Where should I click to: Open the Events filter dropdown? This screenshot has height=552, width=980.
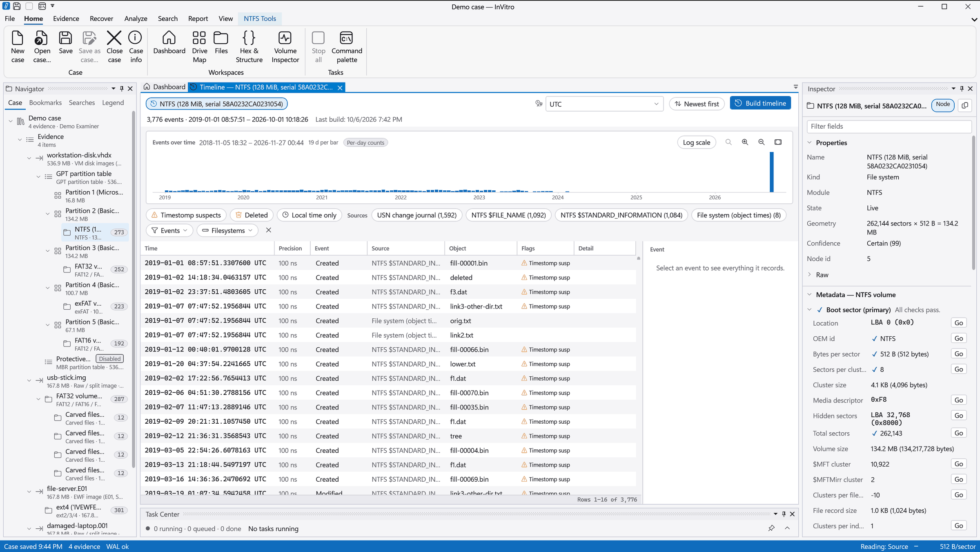[169, 230]
